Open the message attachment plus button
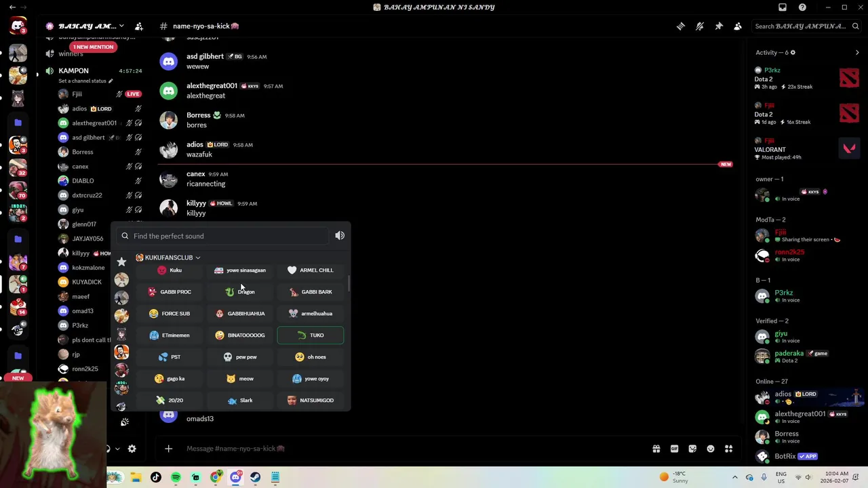Viewport: 868px width, 488px height. (x=168, y=449)
